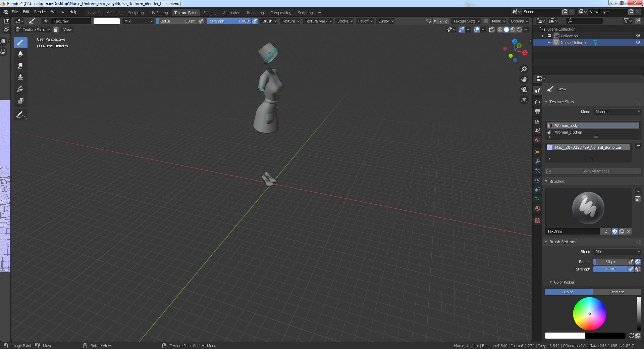
Task: Switch perspective/orthographic grid icon
Action: 524,100
